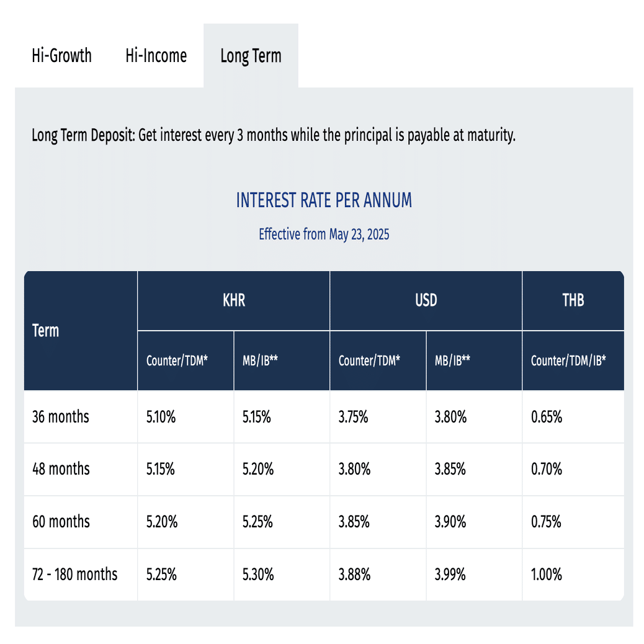Click the "INTEREST RATE PER ANNUM" heading
This screenshot has height=644, width=644.
point(324,200)
